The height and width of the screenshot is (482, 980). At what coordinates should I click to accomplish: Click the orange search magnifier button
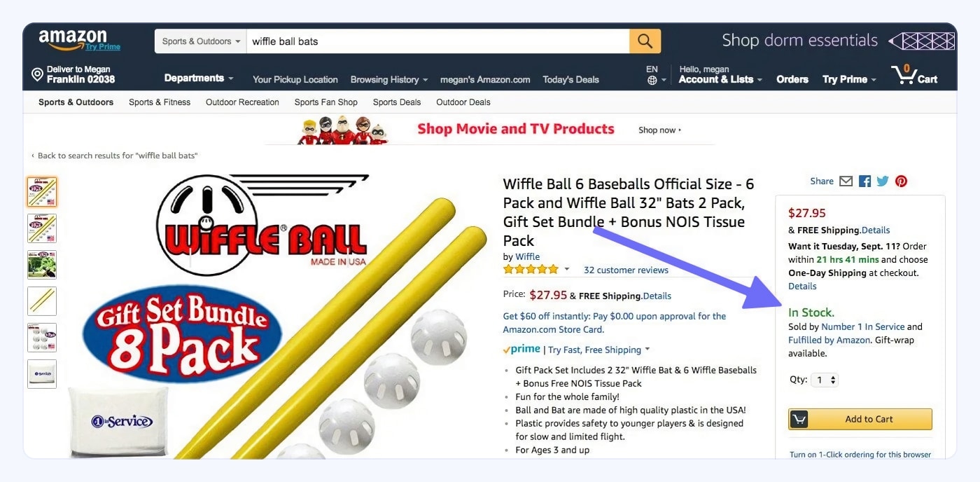pos(645,41)
